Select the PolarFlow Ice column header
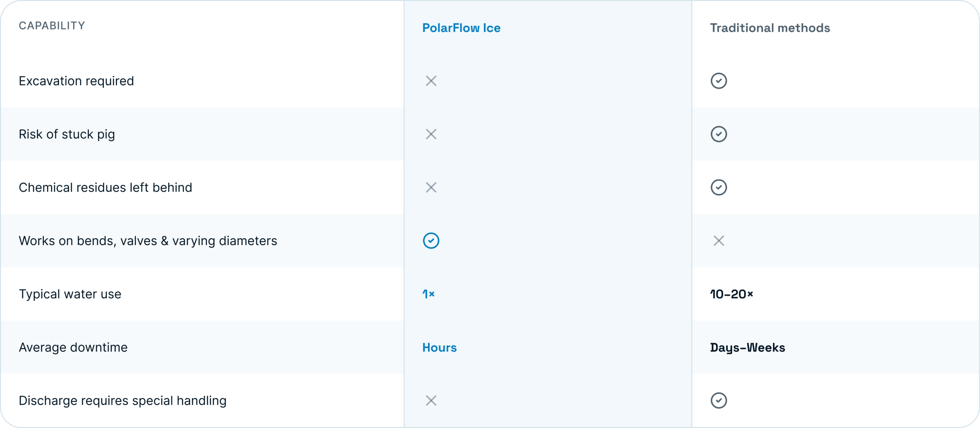Image resolution: width=980 pixels, height=428 pixels. [x=461, y=28]
